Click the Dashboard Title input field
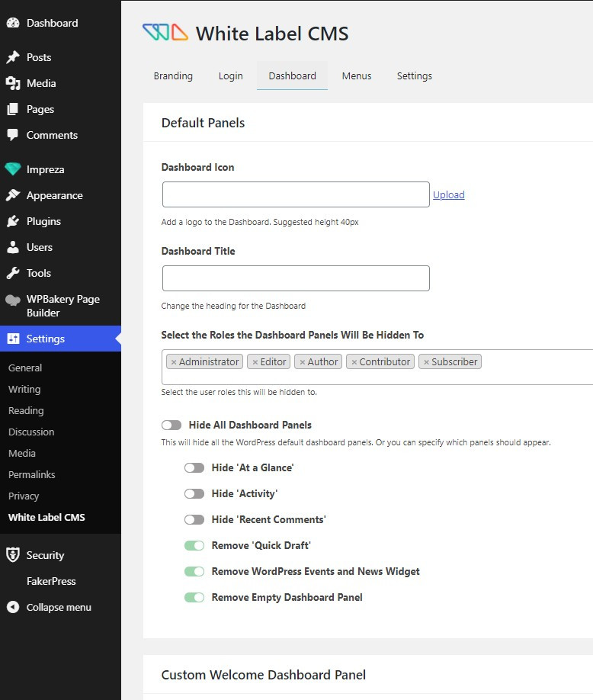The width and height of the screenshot is (593, 700). pos(296,278)
